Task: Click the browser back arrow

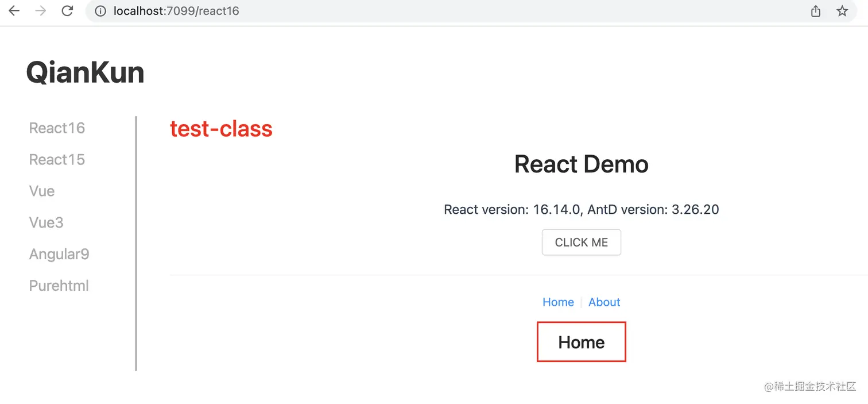Action: [14, 11]
